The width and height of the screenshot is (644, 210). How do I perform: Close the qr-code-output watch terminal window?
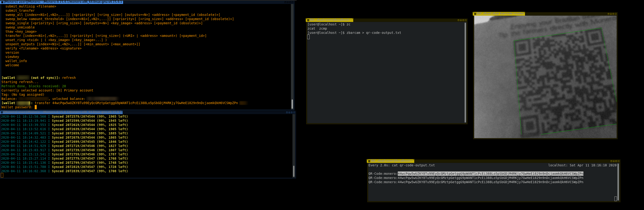[x=618, y=161]
